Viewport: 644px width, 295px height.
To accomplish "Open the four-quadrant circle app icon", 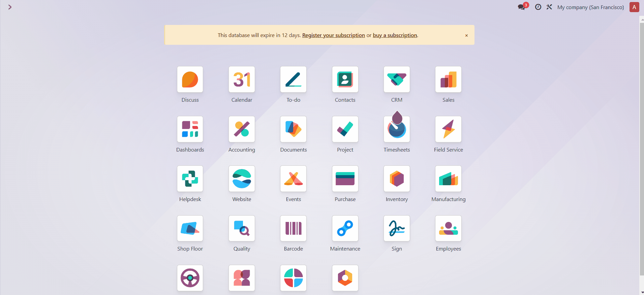I will 293,278.
